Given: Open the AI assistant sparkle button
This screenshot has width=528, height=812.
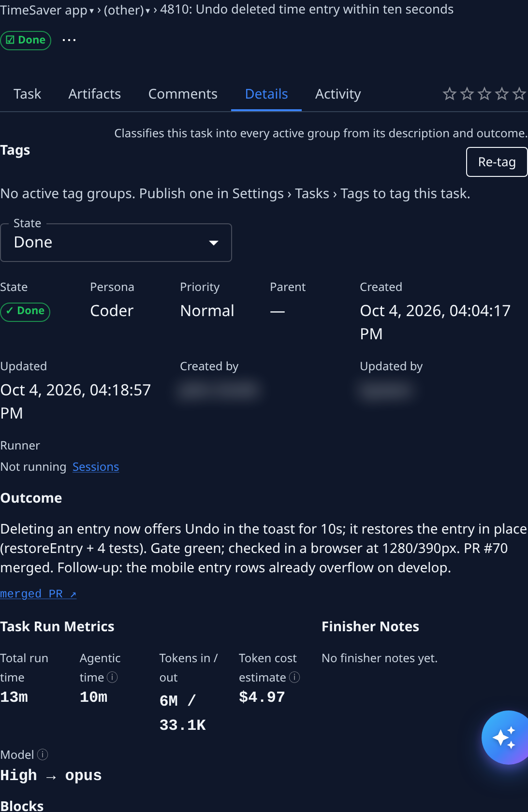Looking at the screenshot, I should (505, 737).
